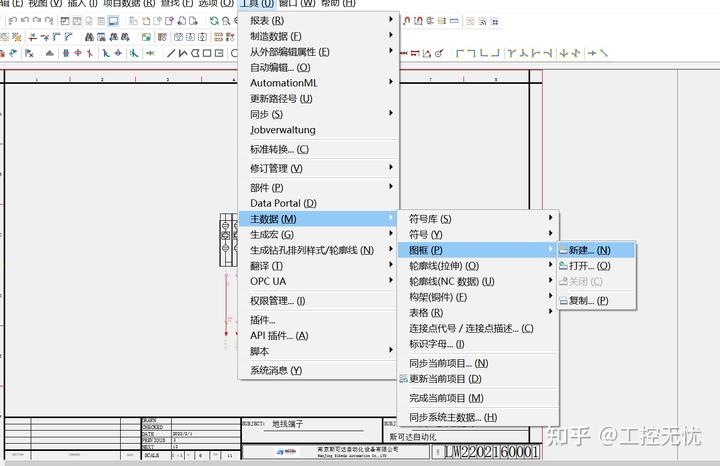Expand the 部件 (P) submenu arrow

[x=391, y=186]
